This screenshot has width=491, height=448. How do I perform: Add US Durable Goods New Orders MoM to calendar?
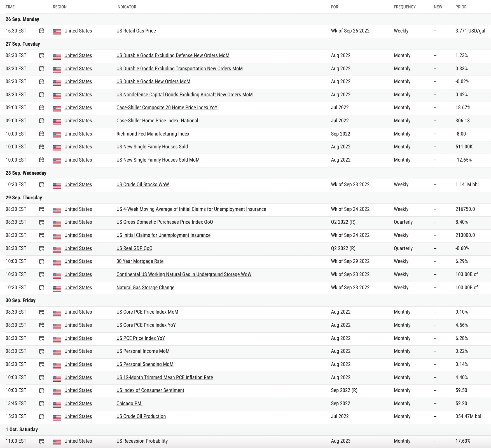pyautogui.click(x=42, y=81)
